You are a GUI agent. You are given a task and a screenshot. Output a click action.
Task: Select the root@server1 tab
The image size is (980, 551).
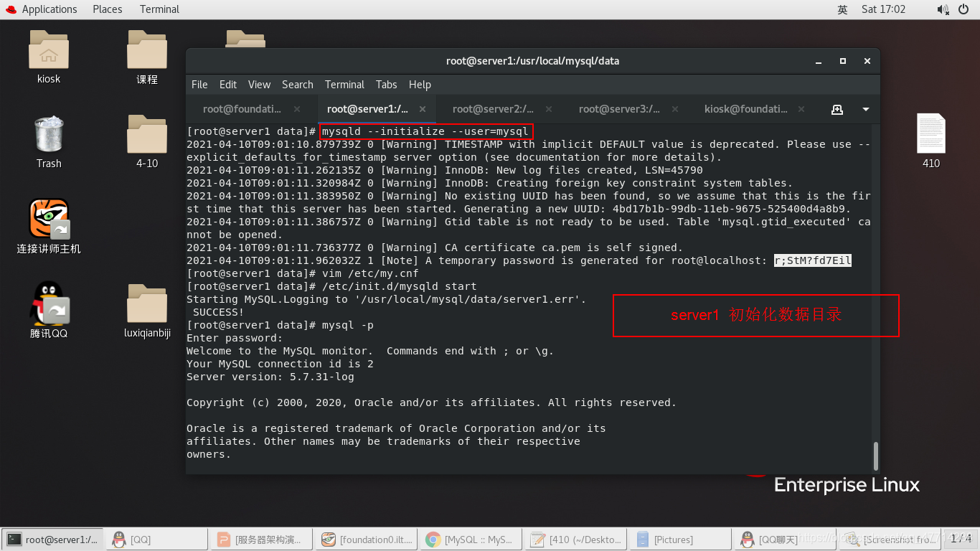[367, 109]
